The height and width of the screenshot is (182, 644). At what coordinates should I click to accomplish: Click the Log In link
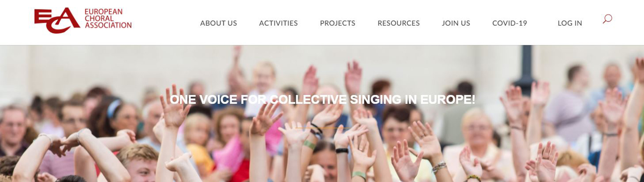pos(570,23)
